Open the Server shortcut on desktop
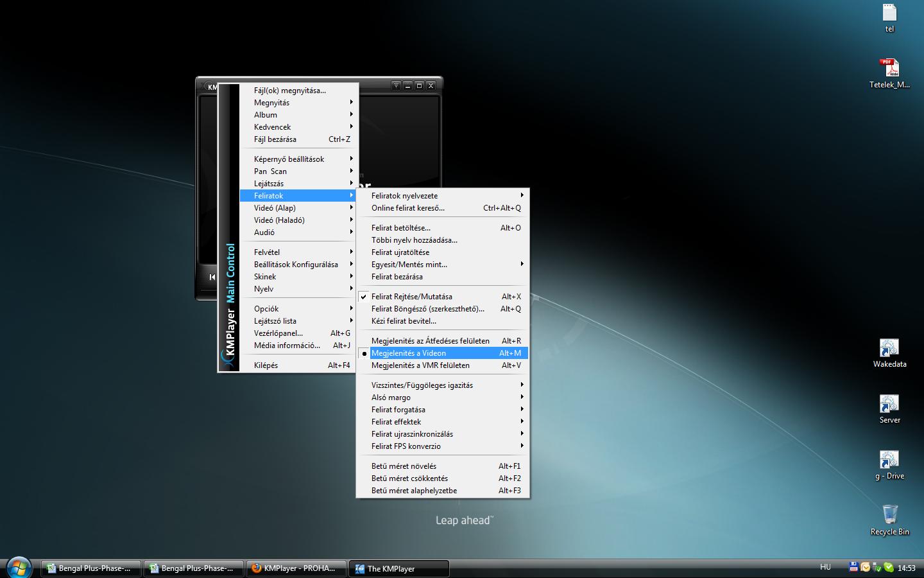This screenshot has height=578, width=924. (x=889, y=409)
